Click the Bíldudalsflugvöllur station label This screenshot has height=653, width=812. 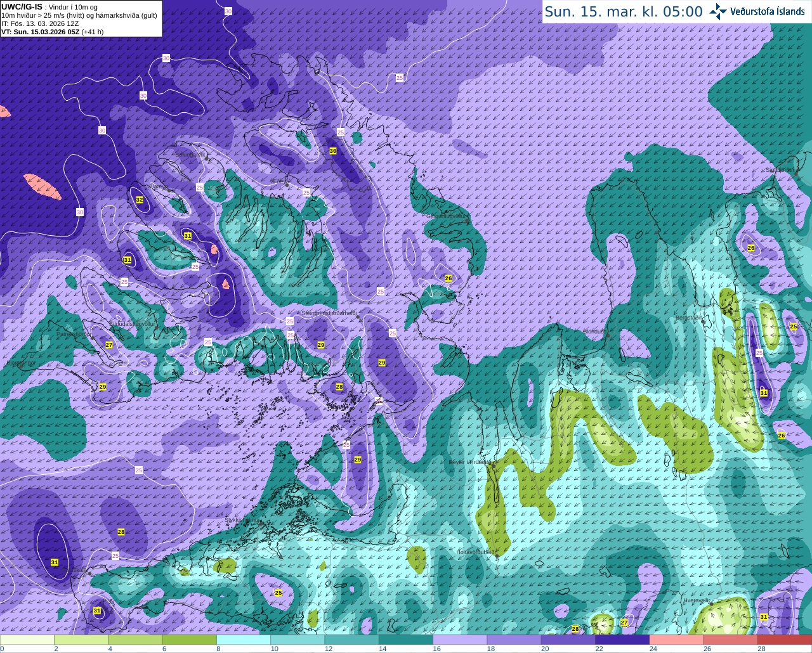[132, 323]
